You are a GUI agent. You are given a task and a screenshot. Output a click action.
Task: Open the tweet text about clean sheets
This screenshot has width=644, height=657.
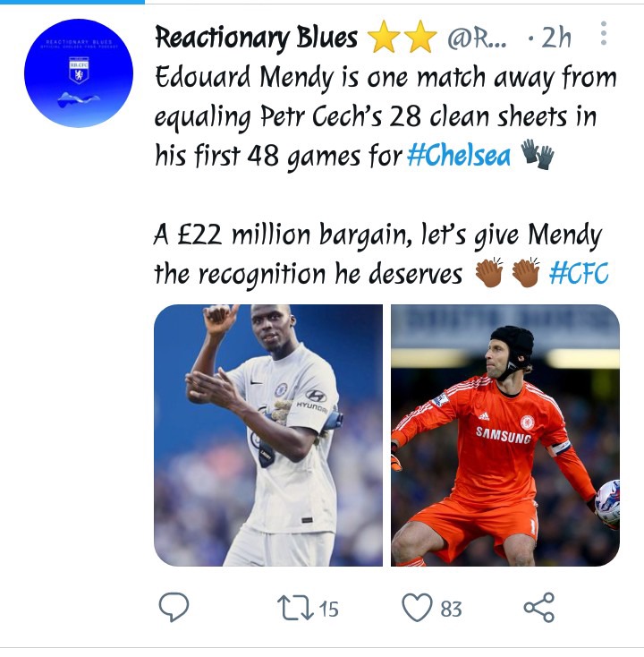386,116
